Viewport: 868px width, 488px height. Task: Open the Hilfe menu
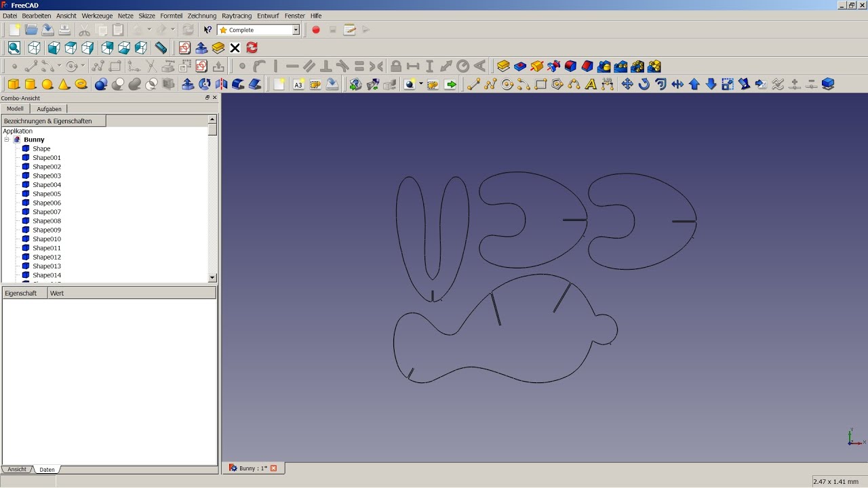coord(316,16)
